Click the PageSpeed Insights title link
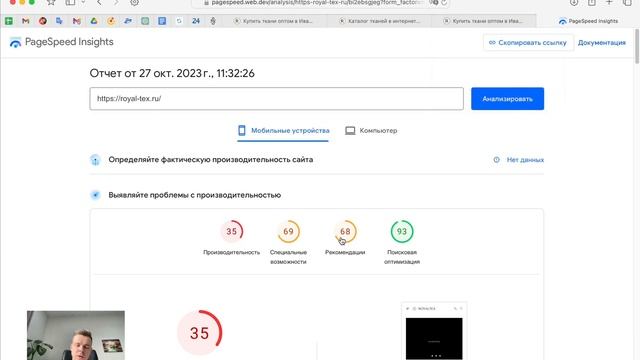This screenshot has width=640, height=360. click(69, 42)
